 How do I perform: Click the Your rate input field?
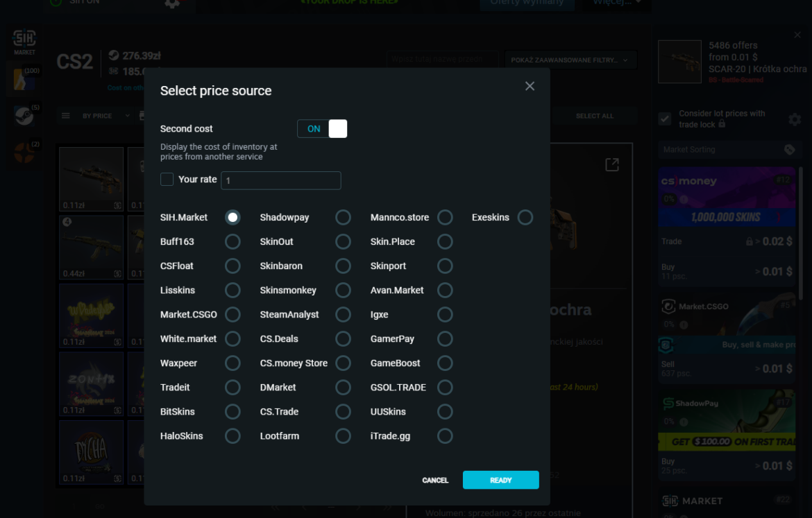[280, 180]
